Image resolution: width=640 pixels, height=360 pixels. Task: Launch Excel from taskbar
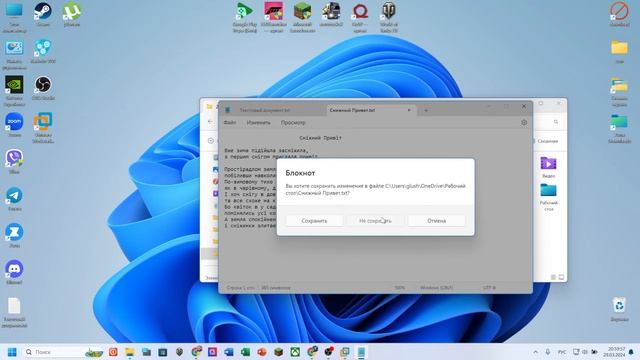[245, 352]
